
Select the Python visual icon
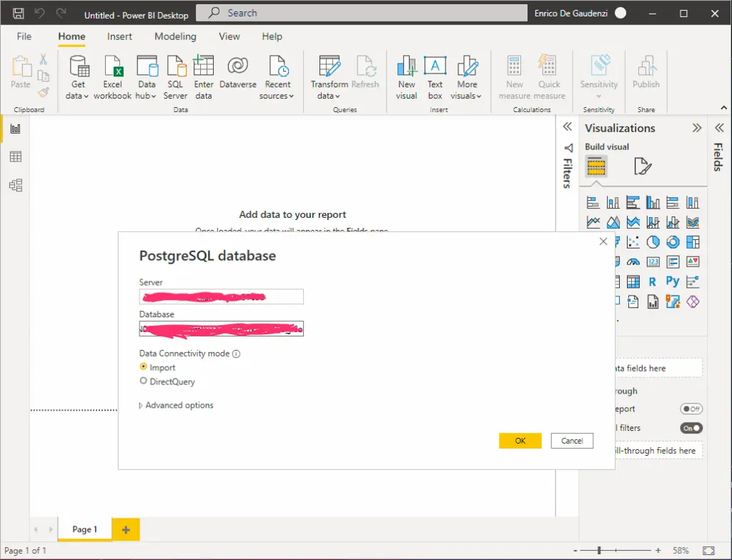point(672,281)
